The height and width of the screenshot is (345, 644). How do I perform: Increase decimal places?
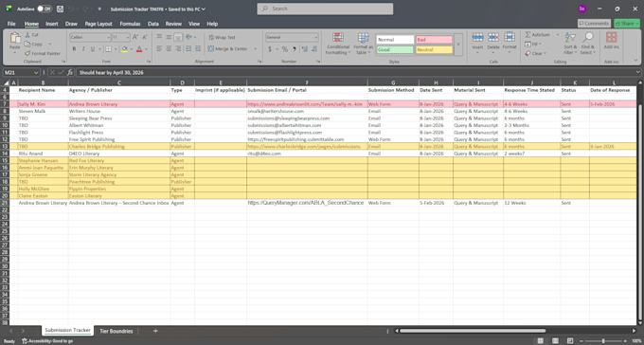[304, 49]
